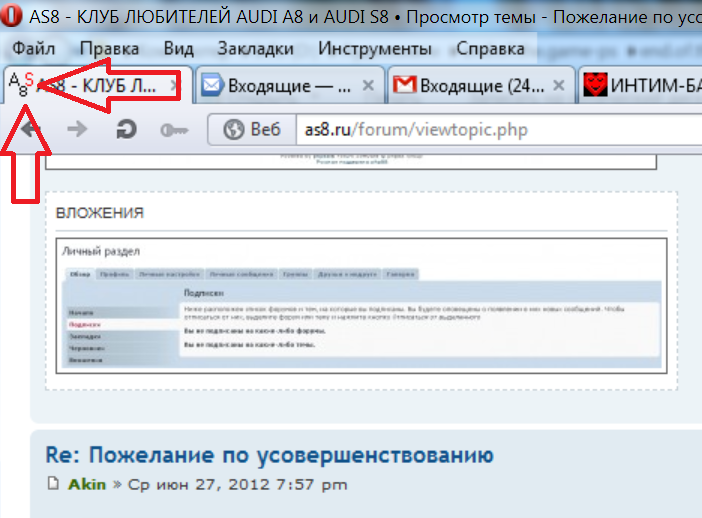Open the Инструменты menu

(375, 49)
